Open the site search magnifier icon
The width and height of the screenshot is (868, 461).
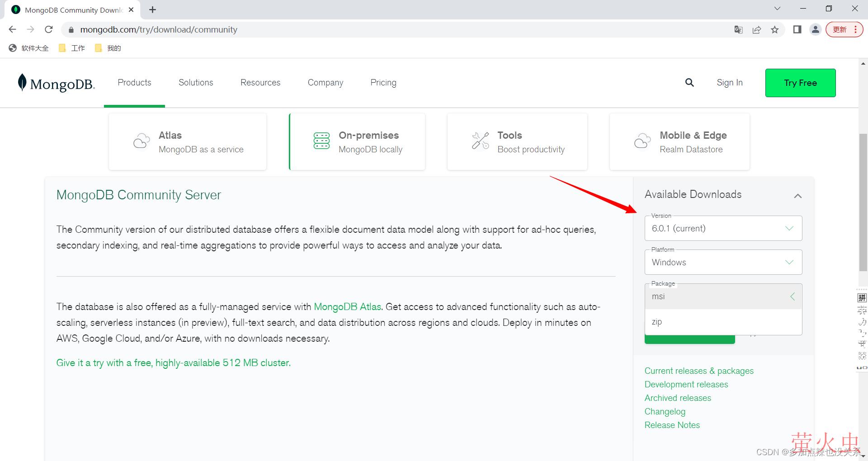[x=689, y=83]
